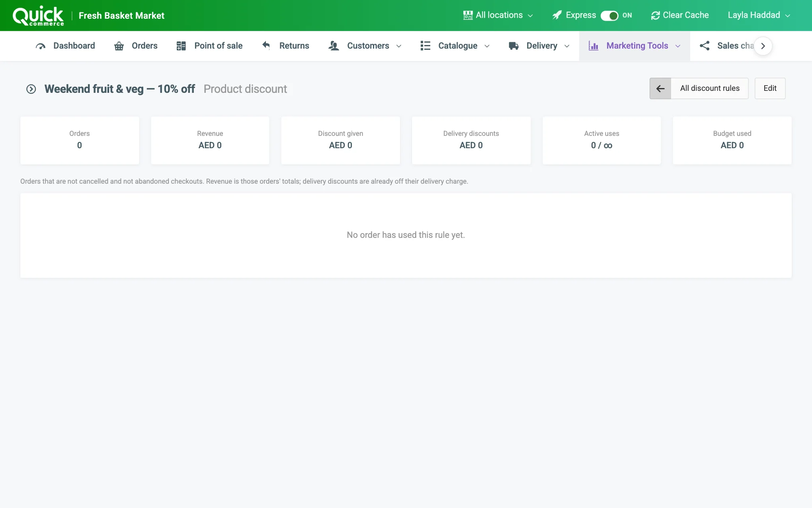This screenshot has height=508, width=812.
Task: Open the Returns menu item
Action: [285, 46]
